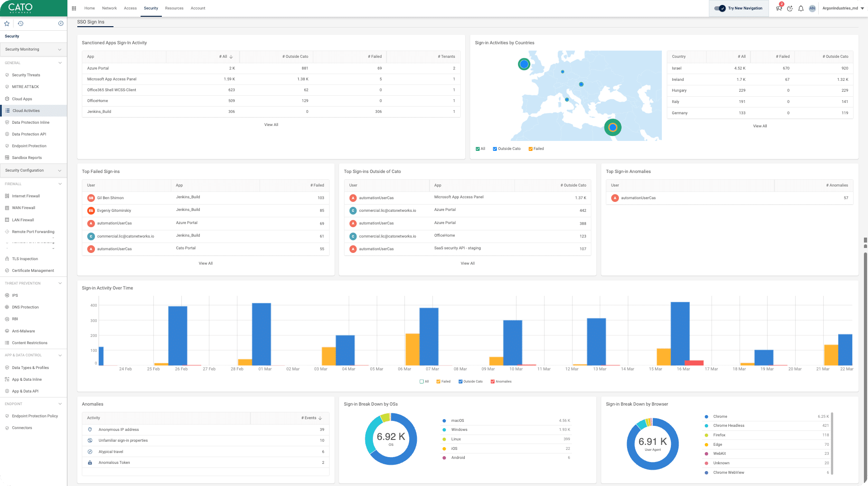868x486 pixels.
Task: Toggle the Try New Navigation switch
Action: (720, 8)
